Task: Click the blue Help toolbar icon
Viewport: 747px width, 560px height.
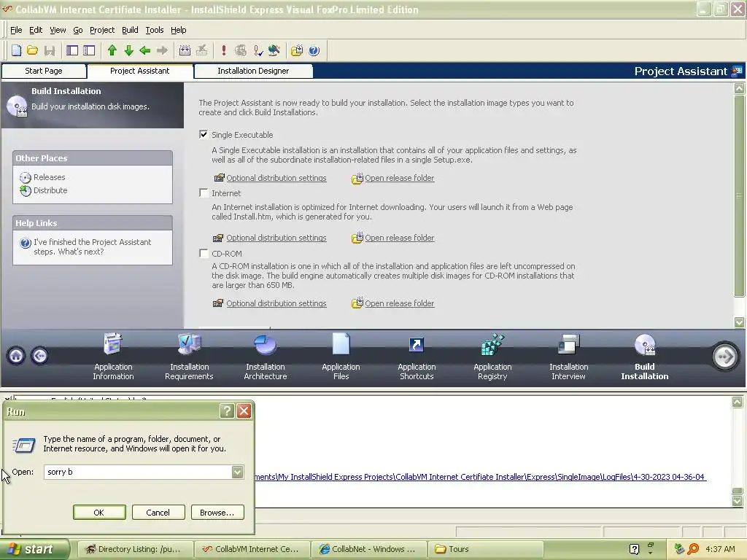Action: point(314,50)
